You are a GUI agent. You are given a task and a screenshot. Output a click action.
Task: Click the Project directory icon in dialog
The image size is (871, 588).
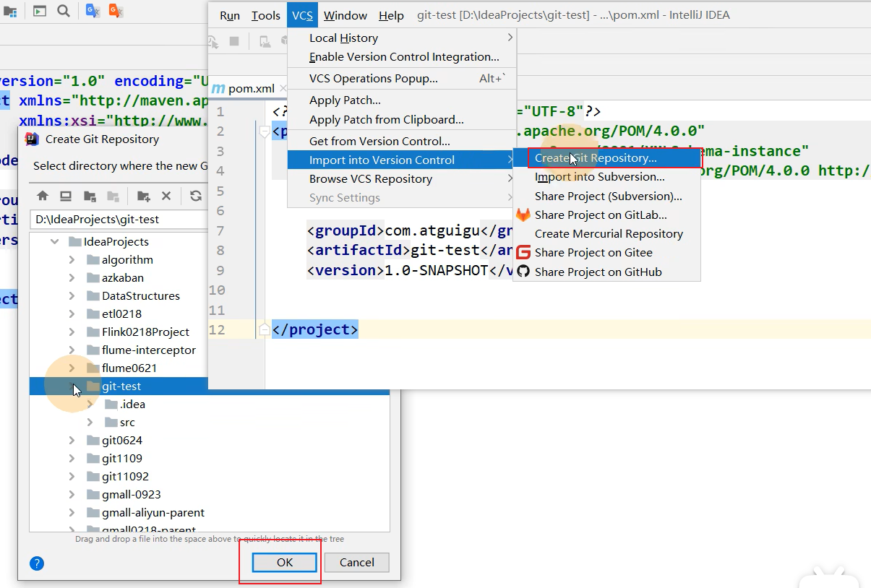click(x=90, y=196)
